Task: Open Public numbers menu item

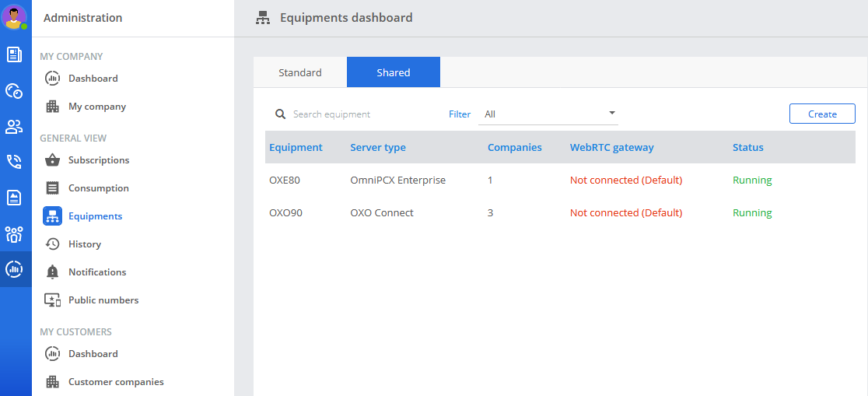Action: (x=103, y=300)
